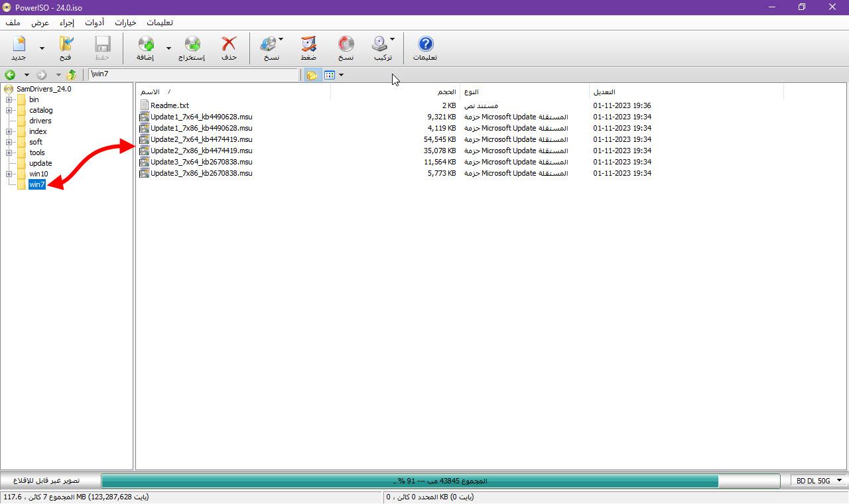Click the icon of Update3_7x64_kb2670838.msu
Screen dimensions: 849x504
144,162
